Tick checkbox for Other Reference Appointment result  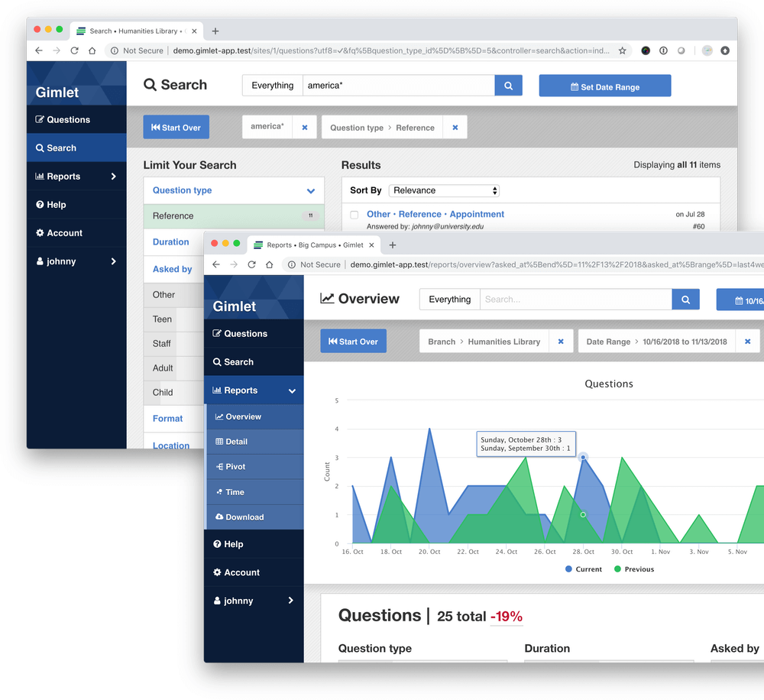coord(354,215)
